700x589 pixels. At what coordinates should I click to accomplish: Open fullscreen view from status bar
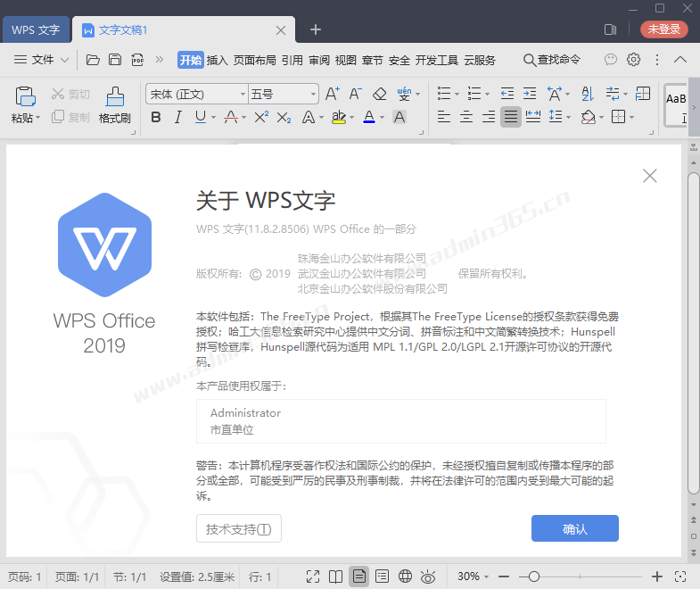pyautogui.click(x=313, y=577)
